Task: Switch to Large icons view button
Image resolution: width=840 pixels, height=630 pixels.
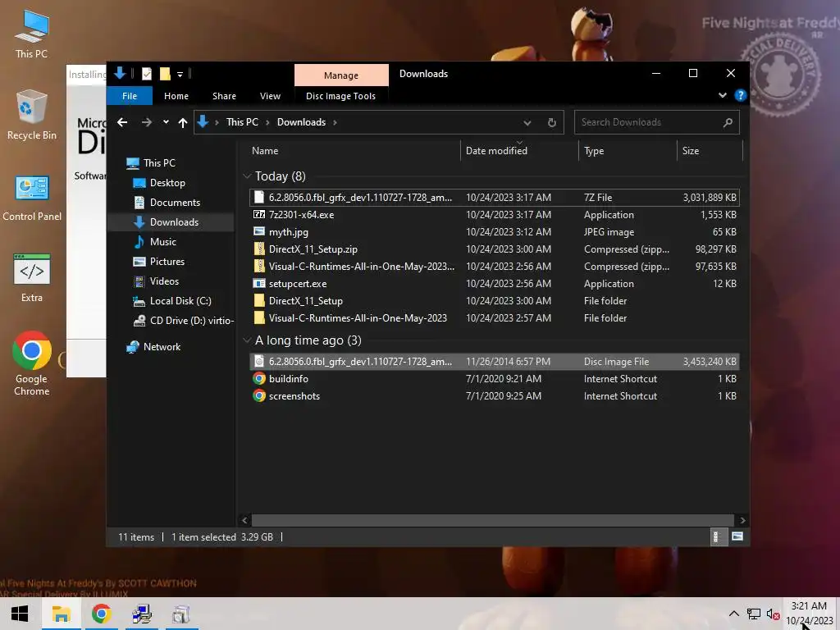Action: click(x=737, y=536)
